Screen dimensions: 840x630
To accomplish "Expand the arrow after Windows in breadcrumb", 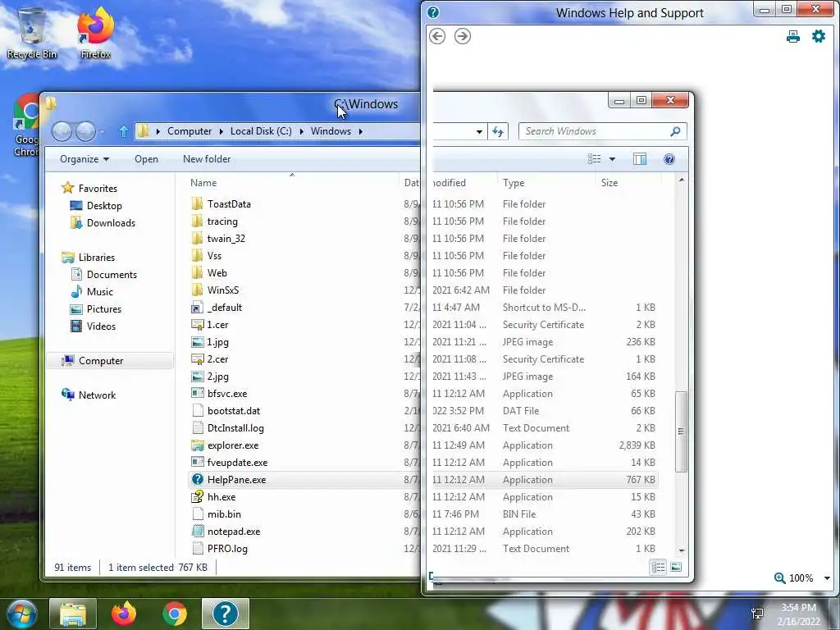I will click(x=361, y=131).
